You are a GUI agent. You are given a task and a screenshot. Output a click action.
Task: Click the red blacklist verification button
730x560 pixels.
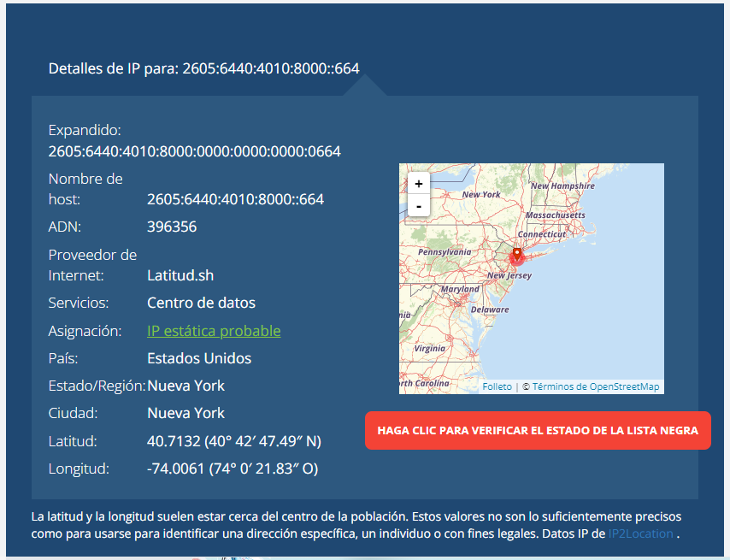(x=538, y=430)
